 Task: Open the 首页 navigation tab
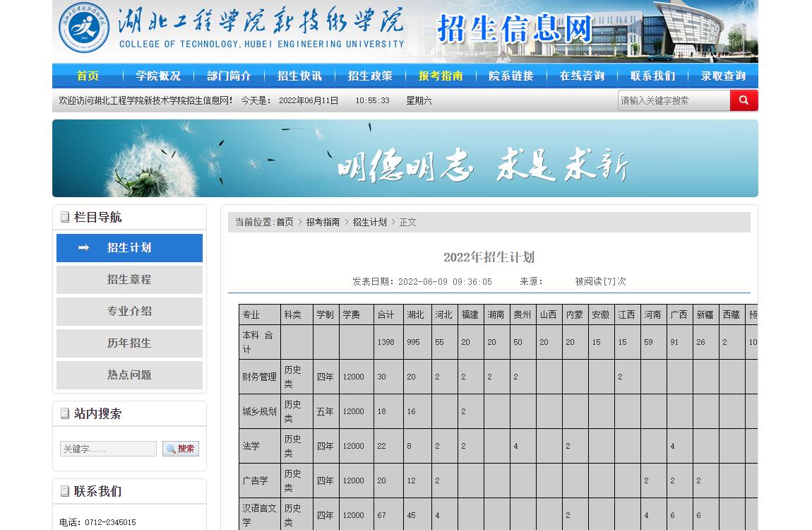tap(88, 76)
